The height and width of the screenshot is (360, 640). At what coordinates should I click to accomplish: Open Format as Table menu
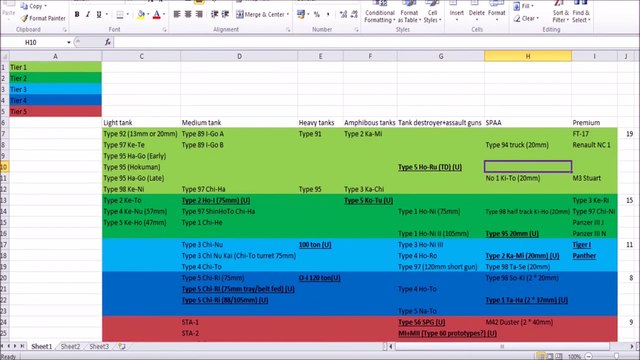409,11
